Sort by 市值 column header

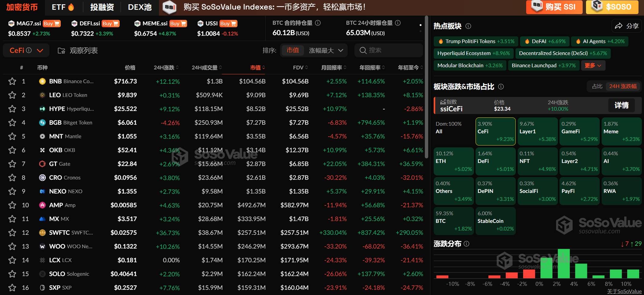(258, 68)
